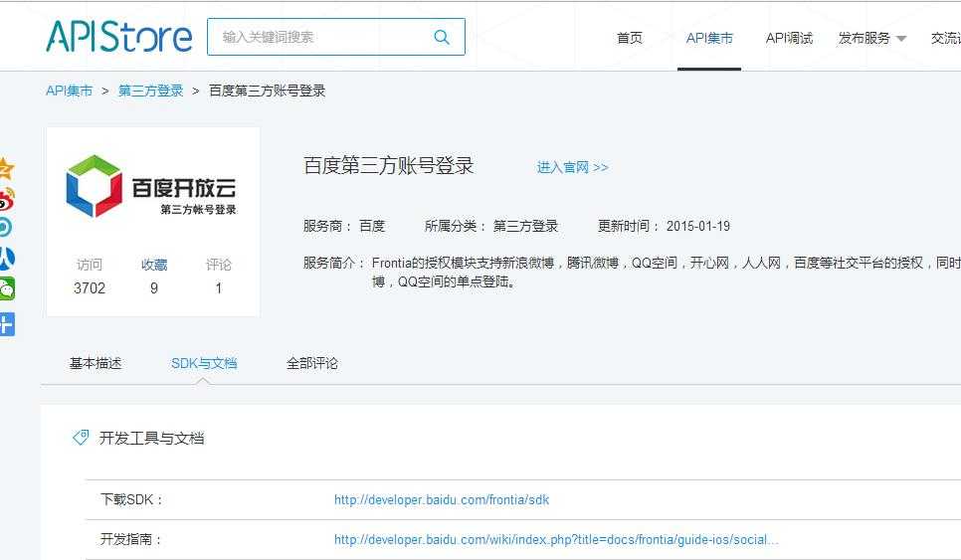Click the 所属分类 第三方登录 value
961x560 pixels.
526,226
